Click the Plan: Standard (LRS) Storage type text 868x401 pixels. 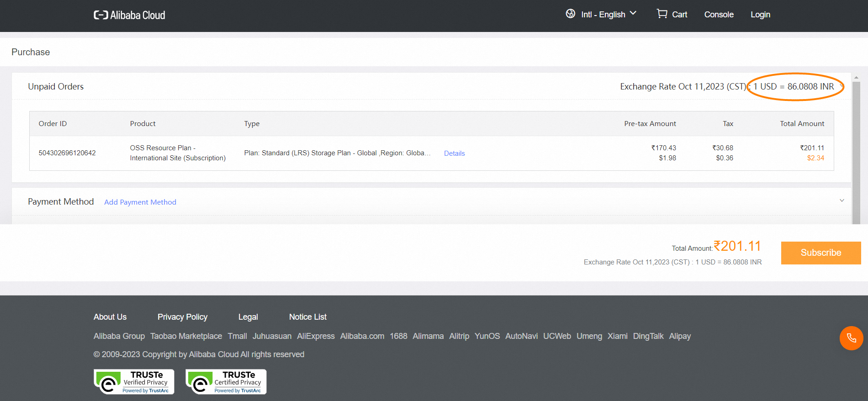coord(337,153)
